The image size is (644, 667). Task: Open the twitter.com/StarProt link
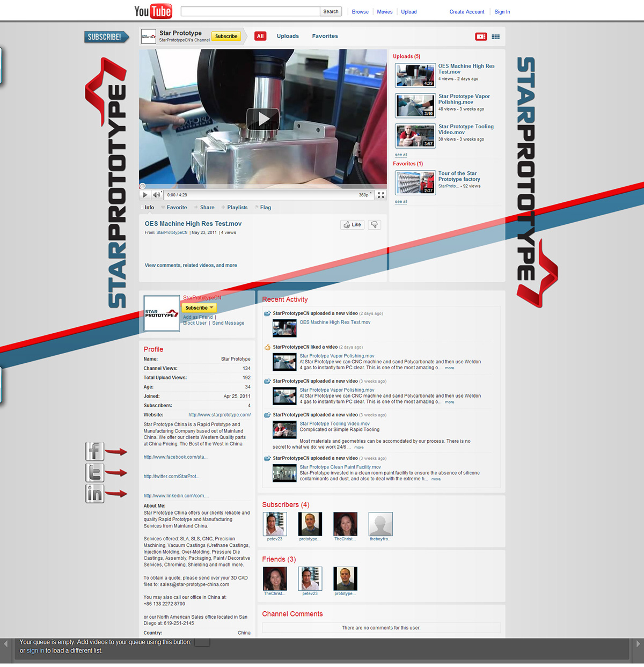pyautogui.click(x=171, y=477)
